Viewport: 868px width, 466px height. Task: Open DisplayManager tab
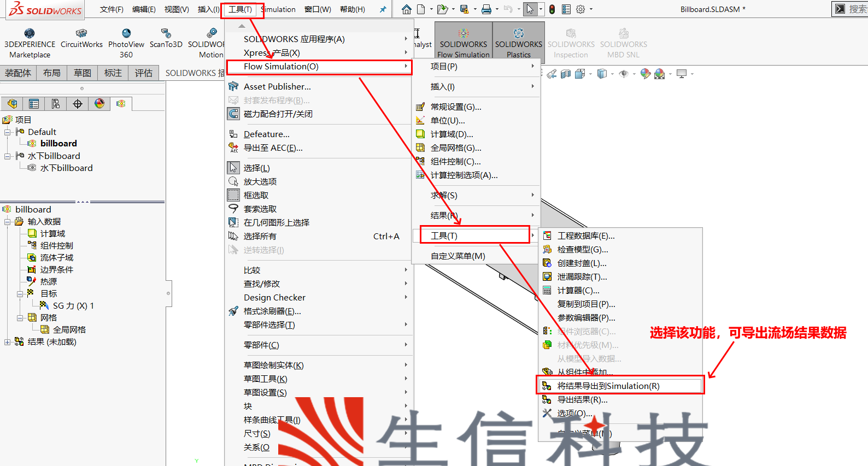[x=99, y=104]
